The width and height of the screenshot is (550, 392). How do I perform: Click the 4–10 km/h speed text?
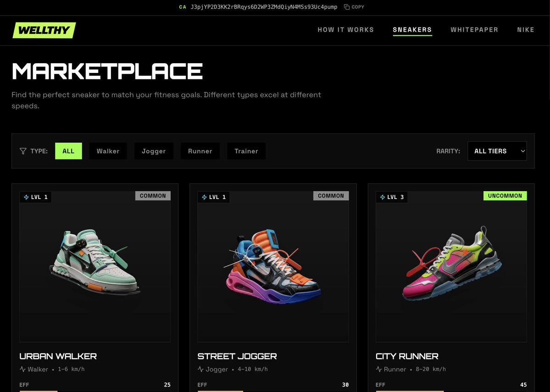click(253, 369)
